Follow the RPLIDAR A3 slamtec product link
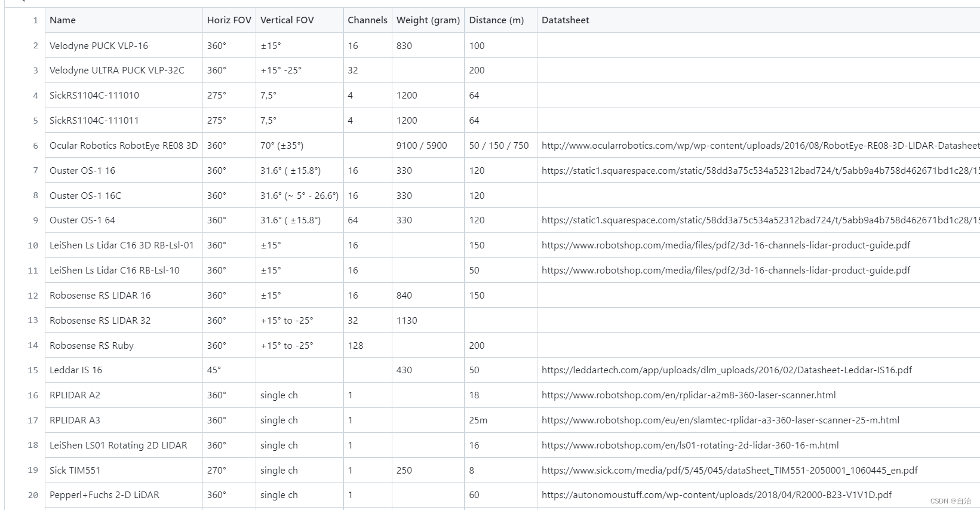980x510 pixels. [x=720, y=420]
